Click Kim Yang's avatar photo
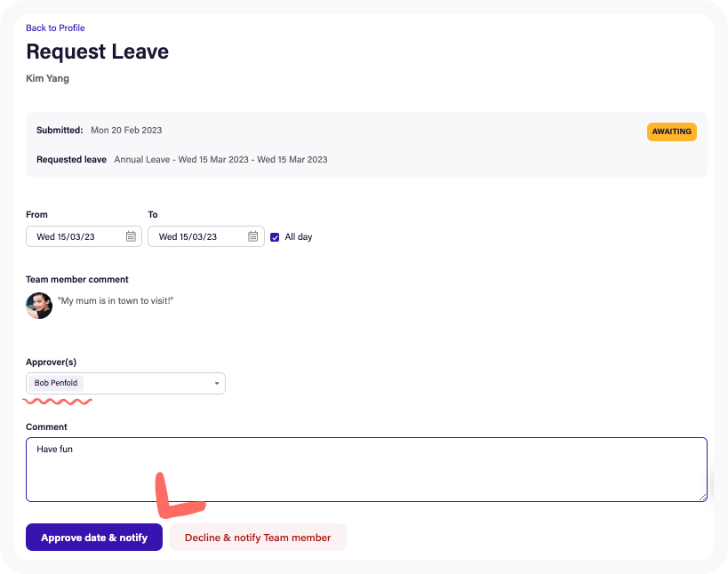 click(39, 306)
